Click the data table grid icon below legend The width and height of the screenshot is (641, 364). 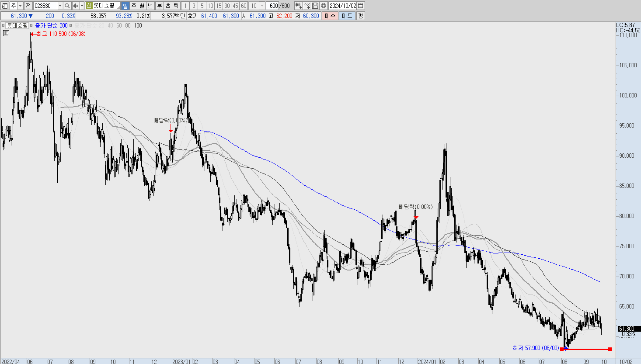coord(6,33)
